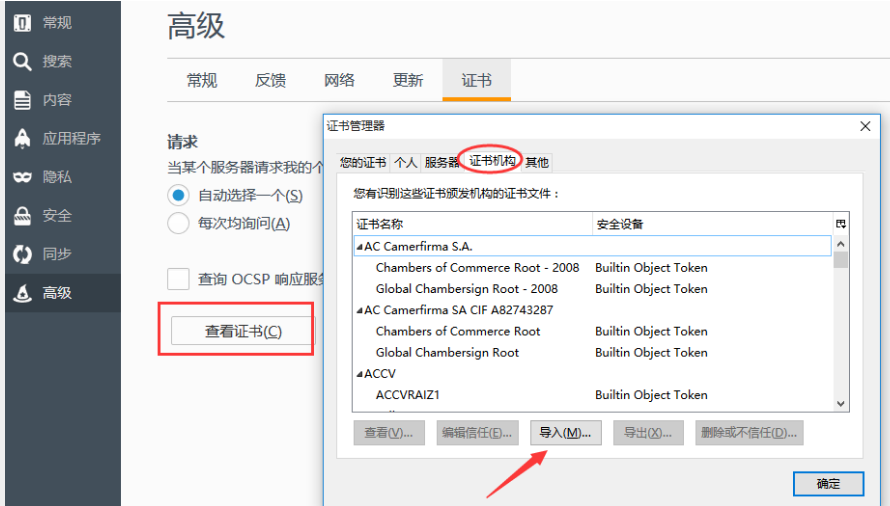Viewport: 890px width, 506px height.
Task: Open the 高级 wizard hat icon in sidebar
Action: coord(22,293)
